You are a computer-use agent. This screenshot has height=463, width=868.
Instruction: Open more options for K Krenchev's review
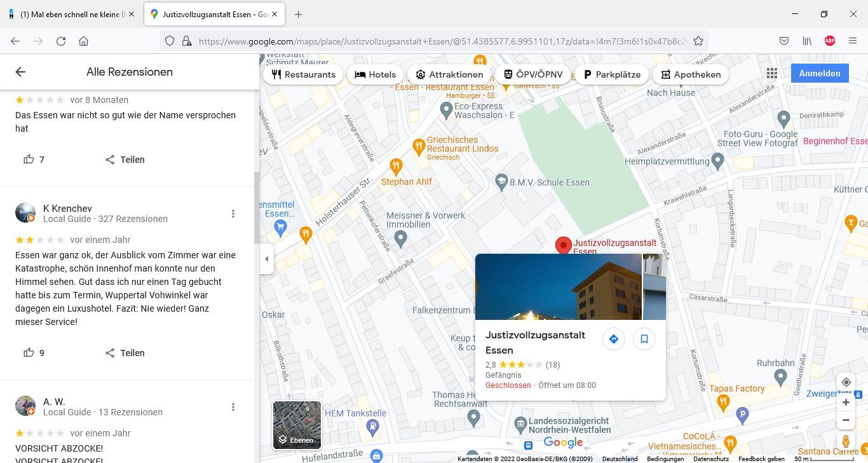(233, 214)
